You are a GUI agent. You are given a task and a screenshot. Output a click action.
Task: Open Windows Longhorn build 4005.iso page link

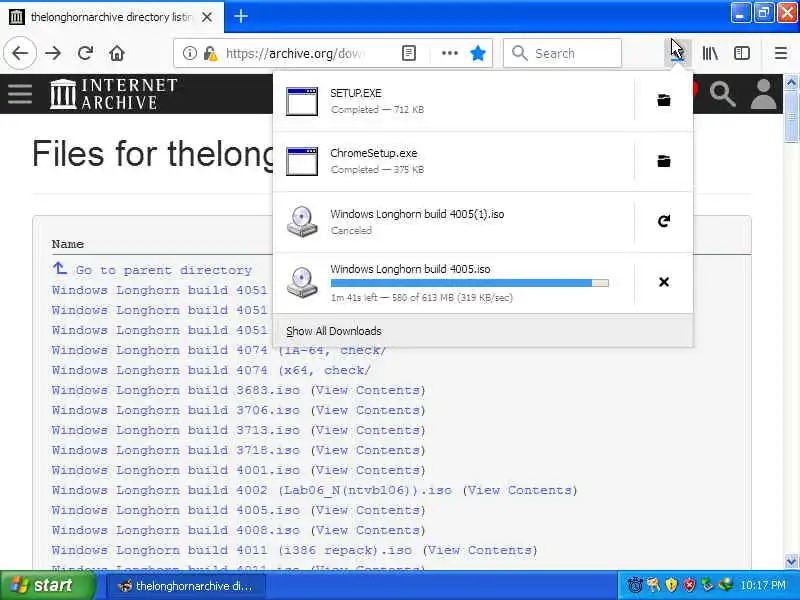[176, 510]
